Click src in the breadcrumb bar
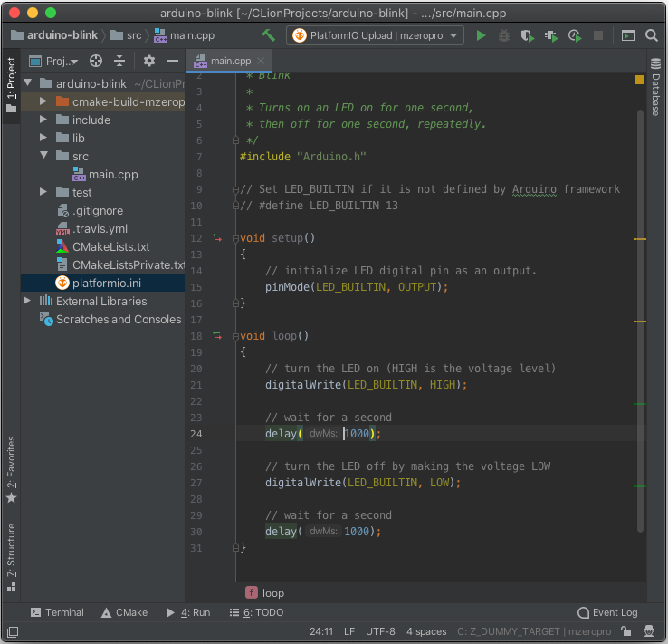This screenshot has width=668, height=644. click(x=126, y=35)
